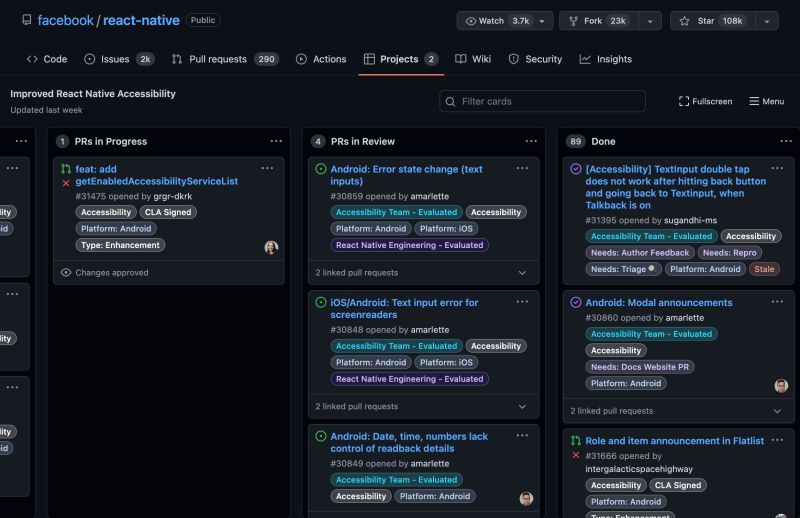800x518 pixels.
Task: Open '[Accessibility] TextInput double tap' issue
Action: click(676, 187)
